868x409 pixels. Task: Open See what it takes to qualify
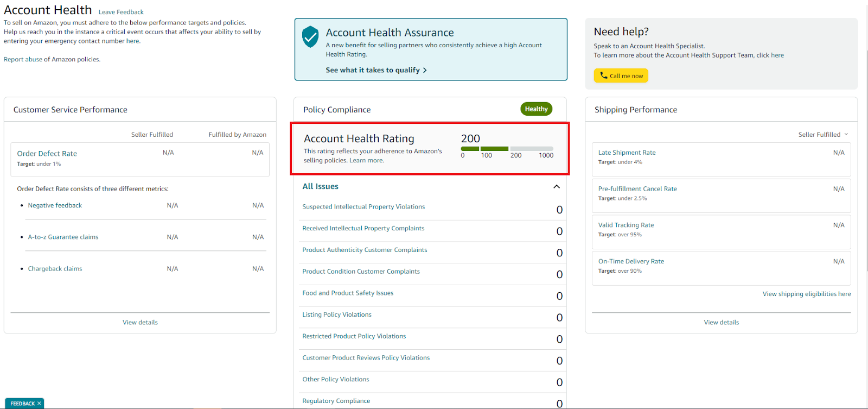pos(376,70)
